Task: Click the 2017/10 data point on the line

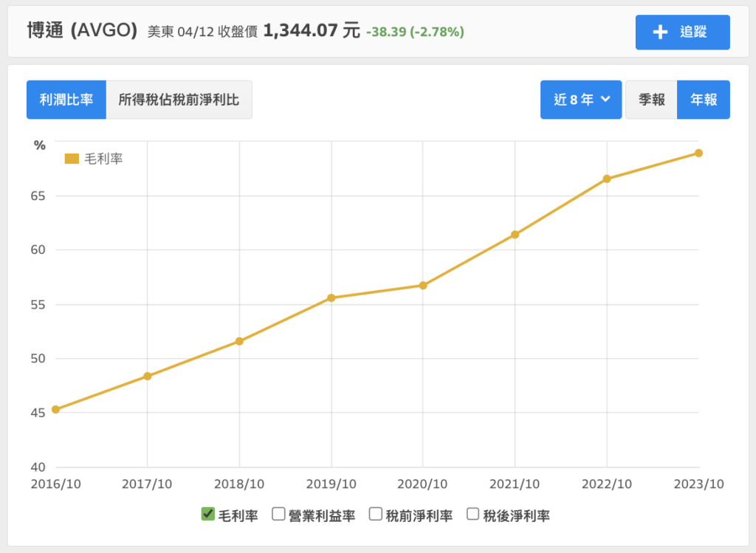Action: [x=148, y=376]
